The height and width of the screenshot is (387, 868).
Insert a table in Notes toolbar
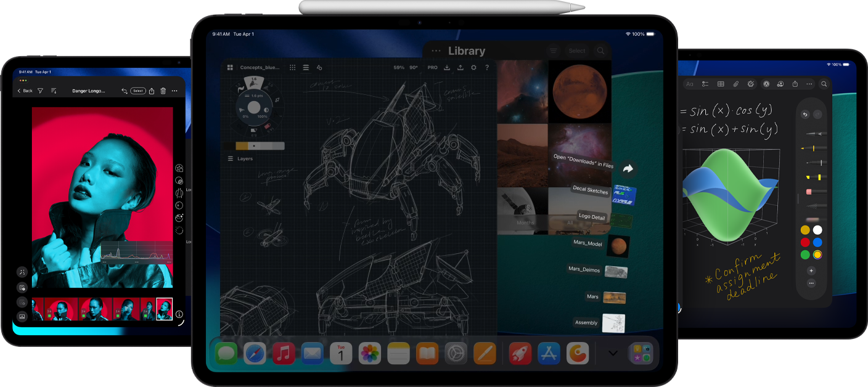point(721,84)
